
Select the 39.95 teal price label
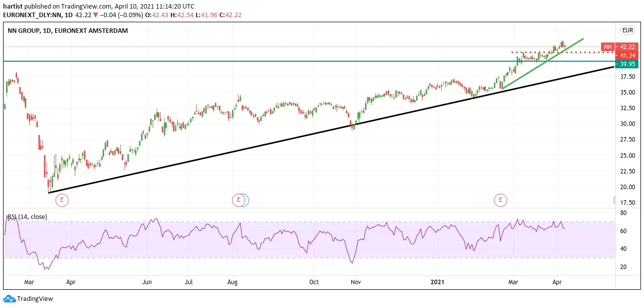click(627, 64)
